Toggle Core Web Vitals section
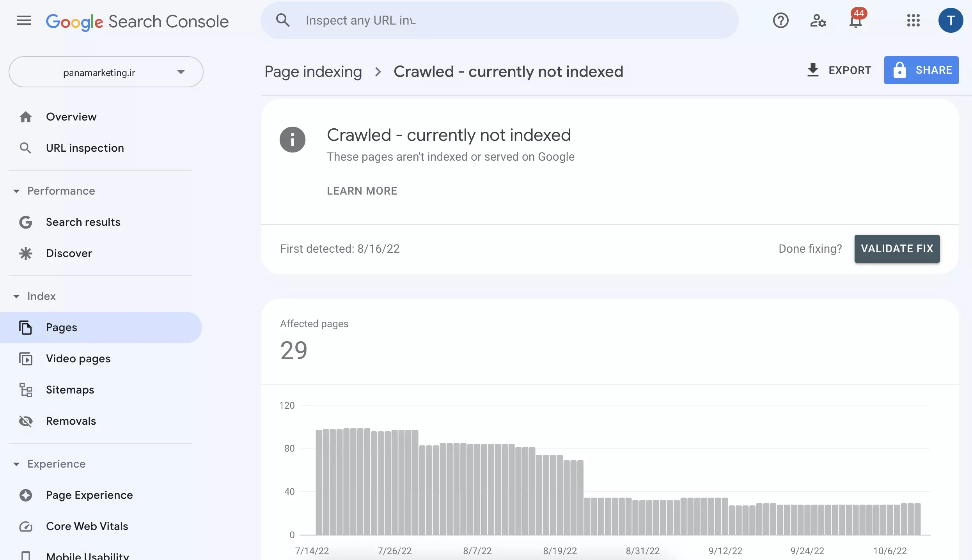972x560 pixels. point(87,525)
